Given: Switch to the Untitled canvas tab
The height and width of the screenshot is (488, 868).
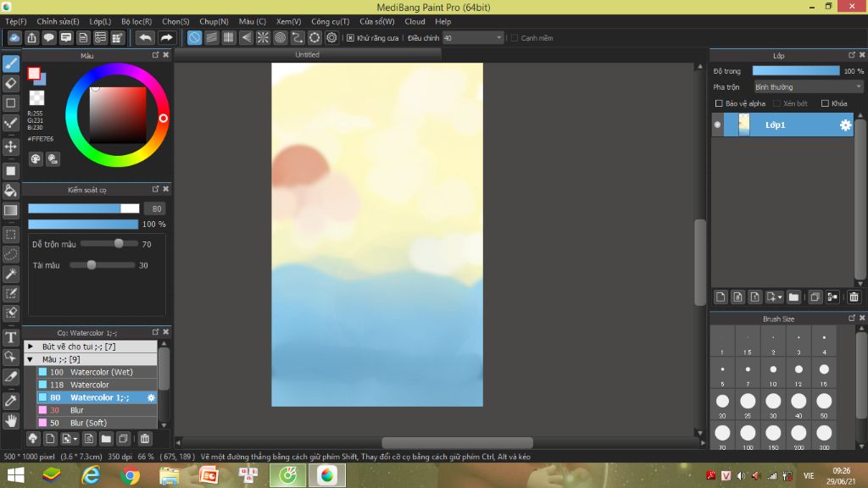Looking at the screenshot, I should [307, 55].
